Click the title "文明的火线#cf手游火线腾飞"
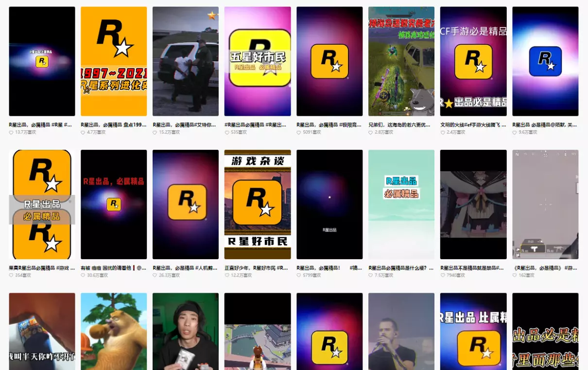 coord(472,125)
